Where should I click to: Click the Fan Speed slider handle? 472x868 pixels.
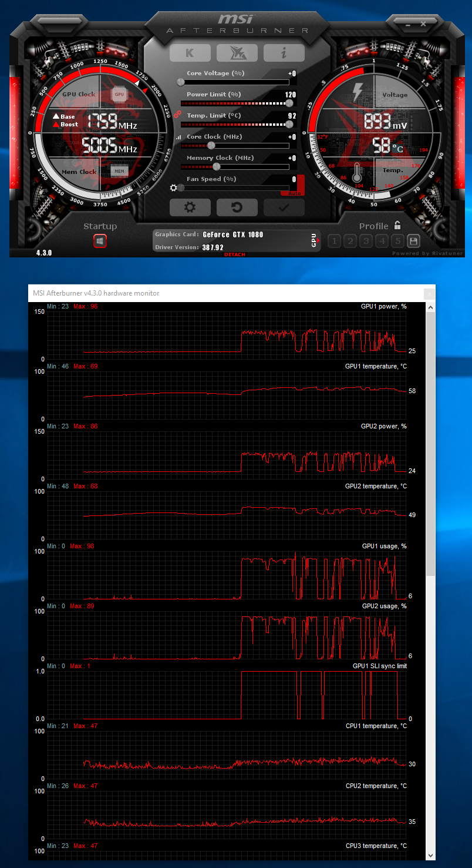[181, 187]
